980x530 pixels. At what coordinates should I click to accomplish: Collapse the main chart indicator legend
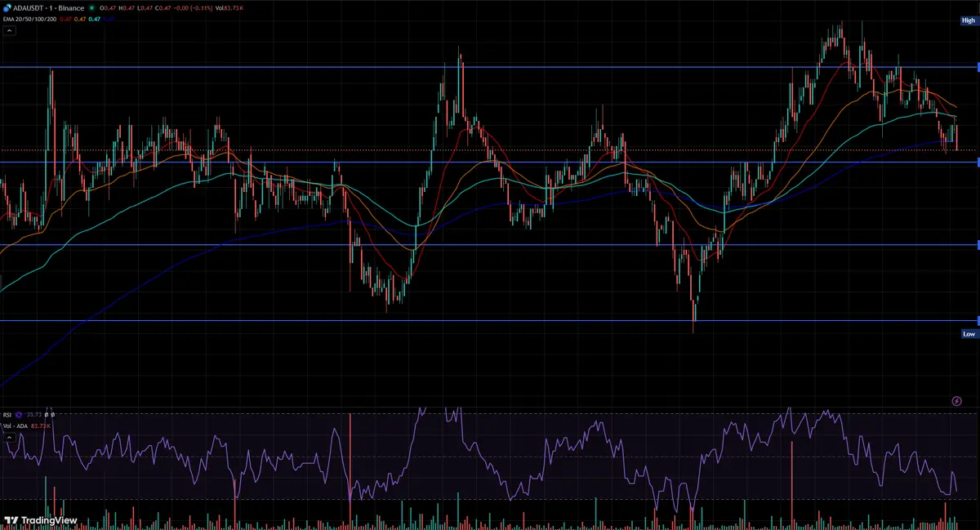9,31
